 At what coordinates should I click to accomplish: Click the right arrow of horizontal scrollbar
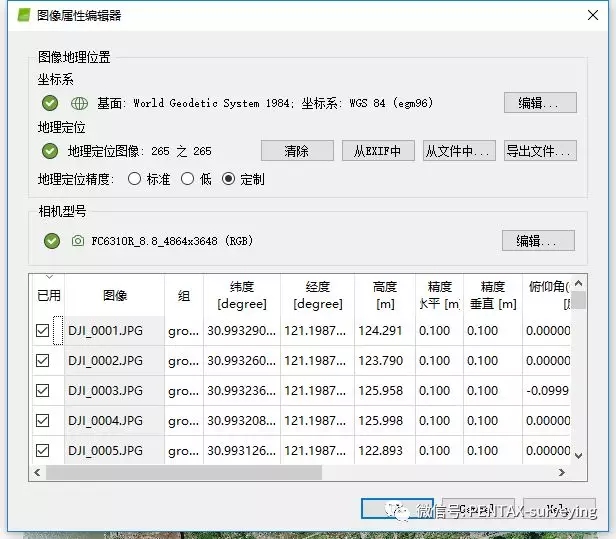coord(562,473)
